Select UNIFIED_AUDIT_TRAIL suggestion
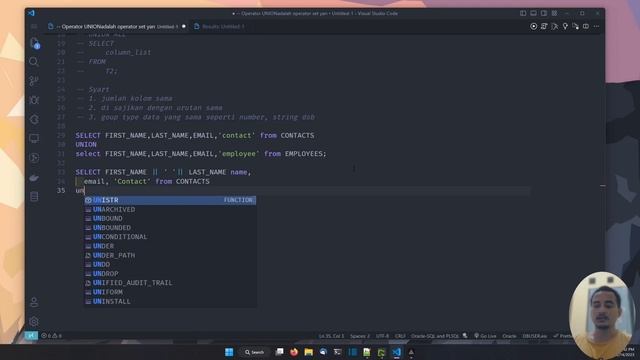This screenshot has height=360, width=640. [170, 283]
